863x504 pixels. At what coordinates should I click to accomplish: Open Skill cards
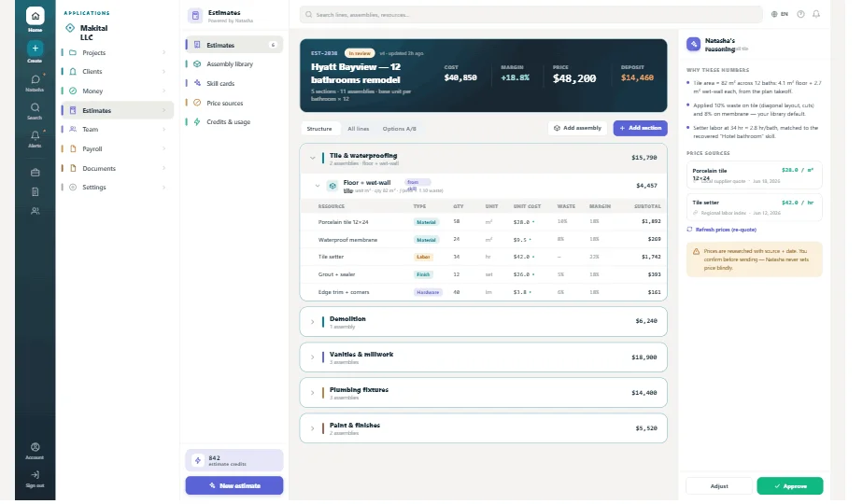click(x=233, y=84)
